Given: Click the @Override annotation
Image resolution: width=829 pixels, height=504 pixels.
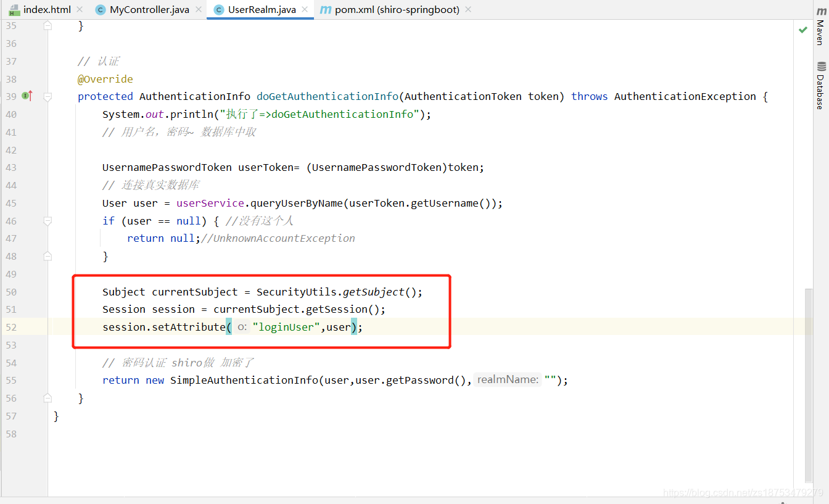Looking at the screenshot, I should click(105, 79).
